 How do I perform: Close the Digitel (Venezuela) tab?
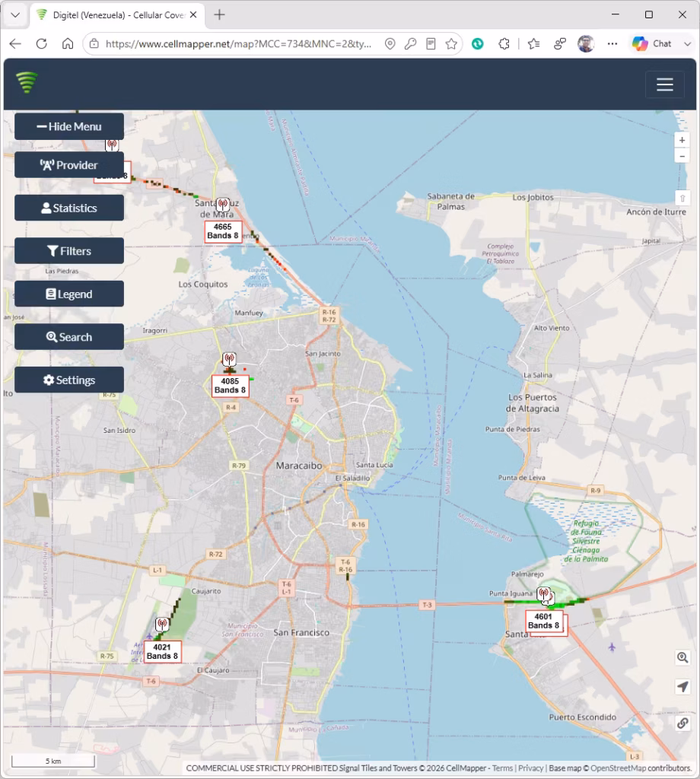click(x=193, y=15)
